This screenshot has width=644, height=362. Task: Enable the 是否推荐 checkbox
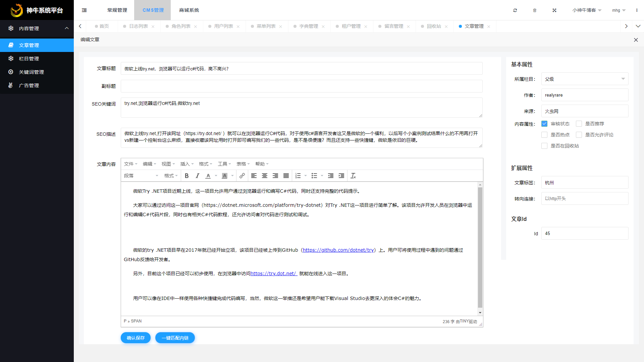[579, 124]
